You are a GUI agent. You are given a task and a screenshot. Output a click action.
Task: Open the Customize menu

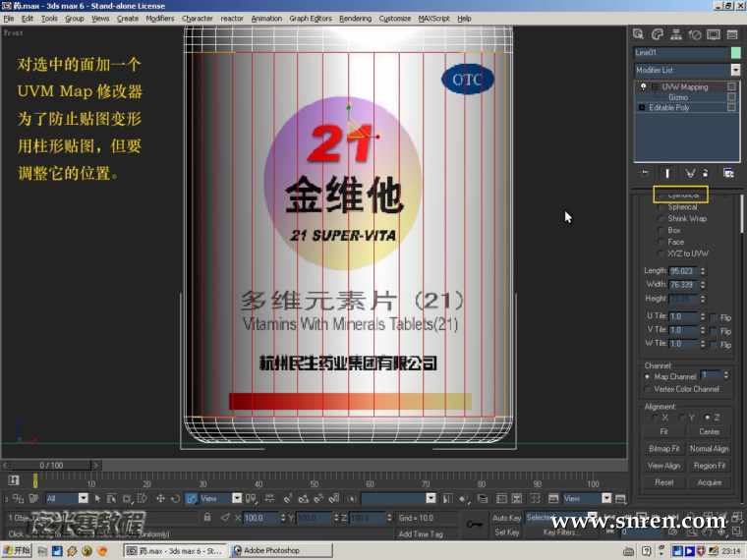tap(395, 18)
